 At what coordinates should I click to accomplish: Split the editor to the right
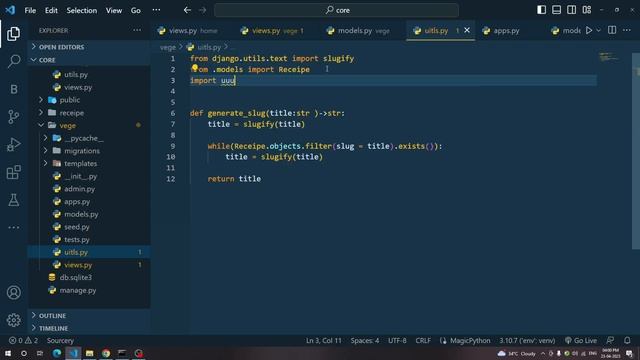pos(612,30)
